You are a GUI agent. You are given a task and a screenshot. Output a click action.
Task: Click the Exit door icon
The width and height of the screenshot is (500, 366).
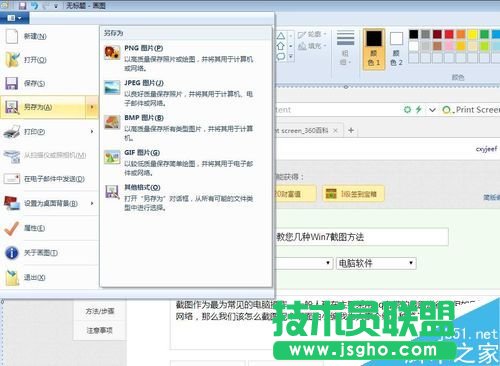(x=12, y=278)
